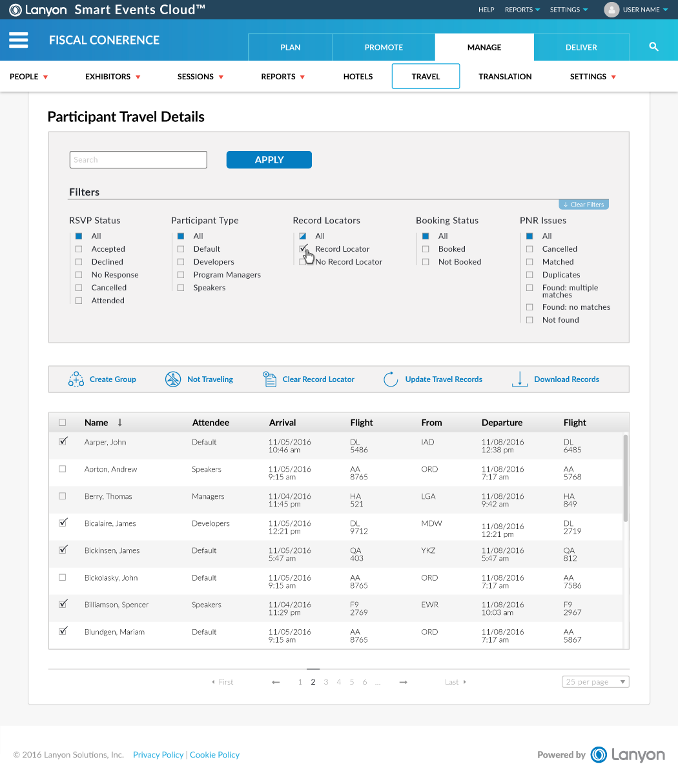Check the Declined RSVP status box
The image size is (678, 784).
[x=79, y=262]
